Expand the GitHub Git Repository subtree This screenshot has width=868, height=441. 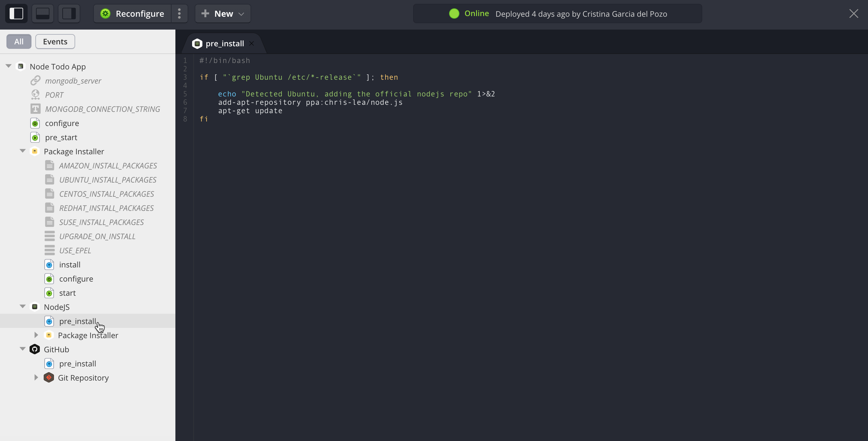[35, 377]
